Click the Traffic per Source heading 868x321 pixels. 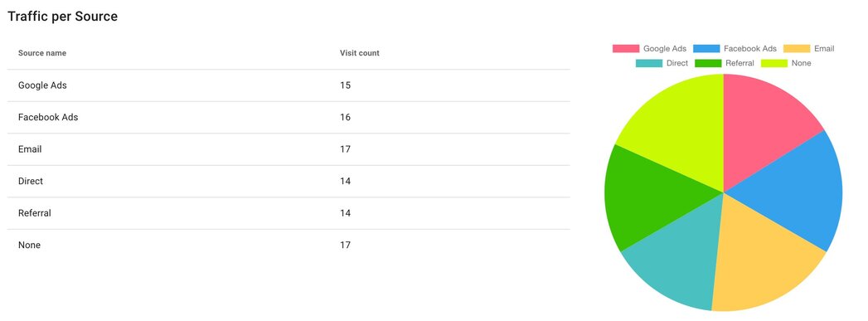[x=62, y=17]
